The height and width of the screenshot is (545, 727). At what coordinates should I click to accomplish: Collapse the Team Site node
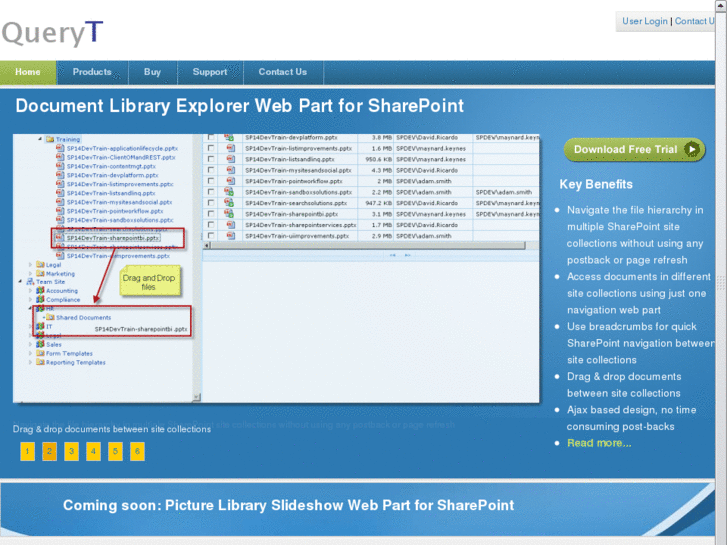coord(20,282)
